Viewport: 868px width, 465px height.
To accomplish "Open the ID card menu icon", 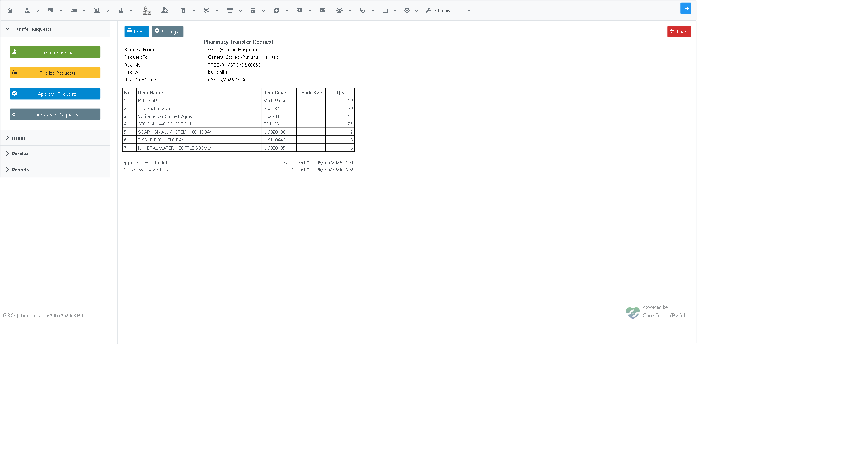I will point(51,10).
